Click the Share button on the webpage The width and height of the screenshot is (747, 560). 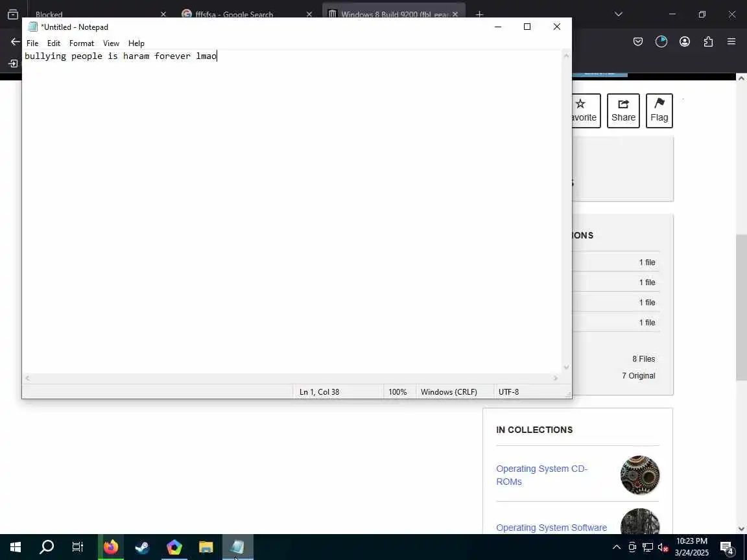(623, 111)
